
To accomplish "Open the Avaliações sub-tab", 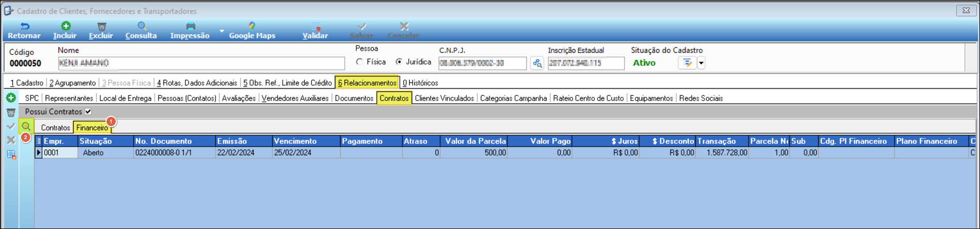I will coord(239,98).
